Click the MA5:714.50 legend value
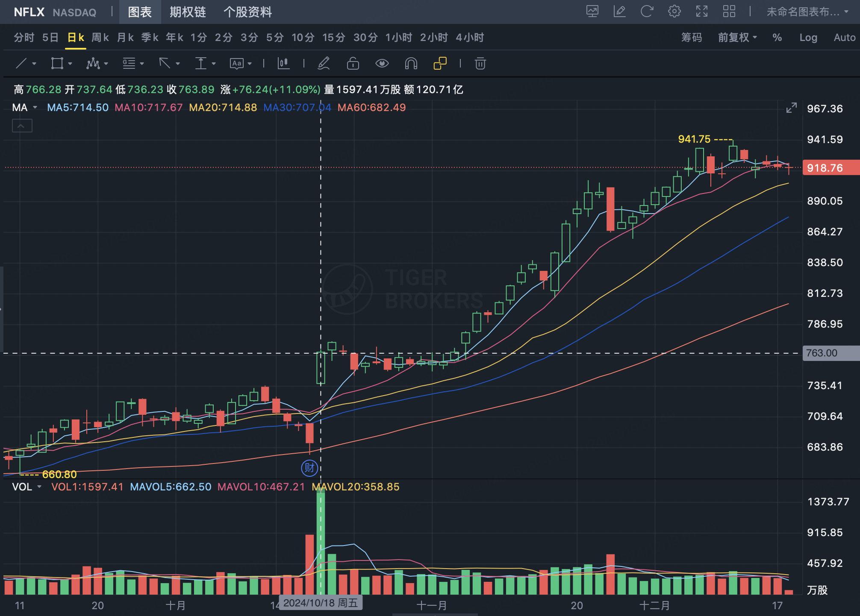860x616 pixels. pyautogui.click(x=78, y=108)
